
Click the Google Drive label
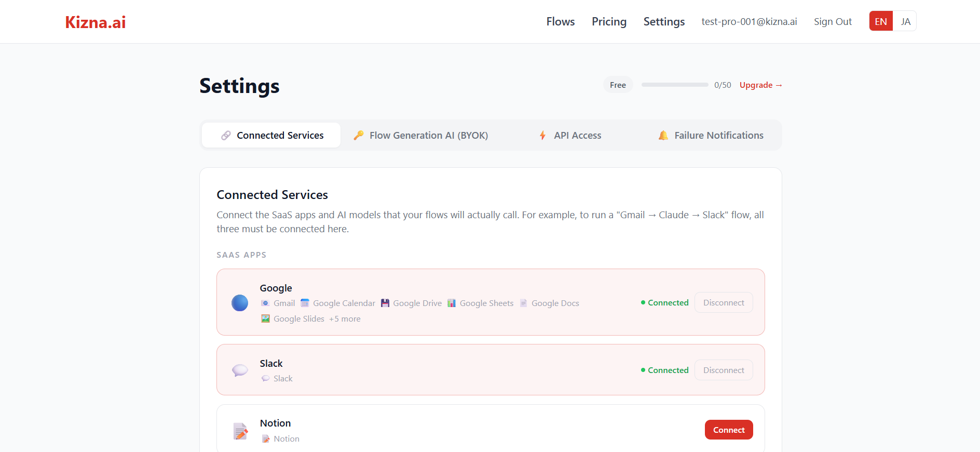(x=417, y=303)
